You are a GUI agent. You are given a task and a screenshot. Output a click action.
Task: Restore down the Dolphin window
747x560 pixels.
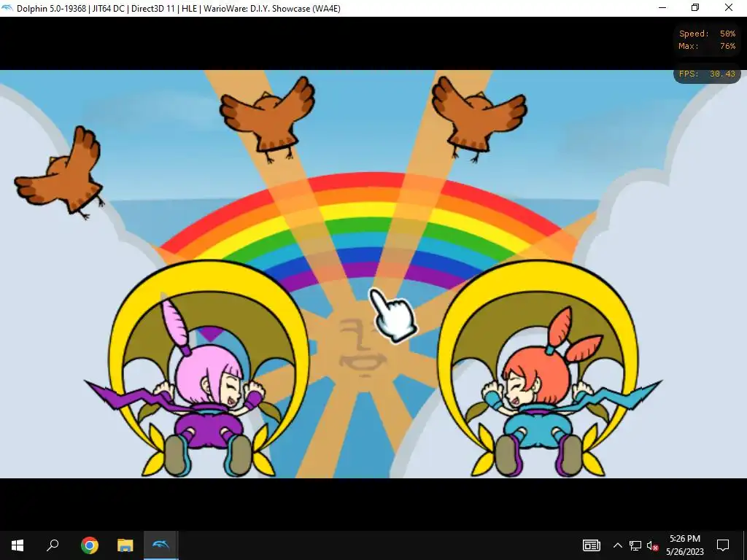[695, 8]
